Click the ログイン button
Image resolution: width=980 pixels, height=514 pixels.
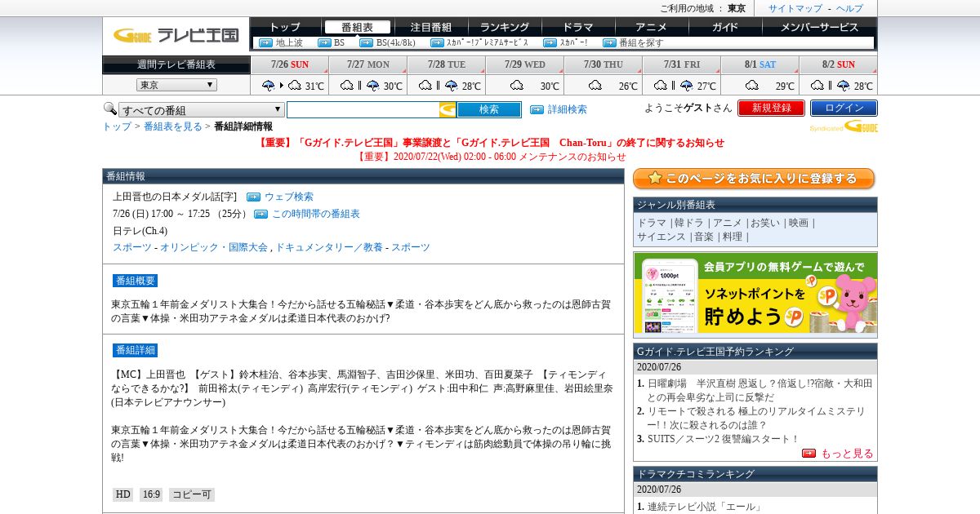point(844,108)
